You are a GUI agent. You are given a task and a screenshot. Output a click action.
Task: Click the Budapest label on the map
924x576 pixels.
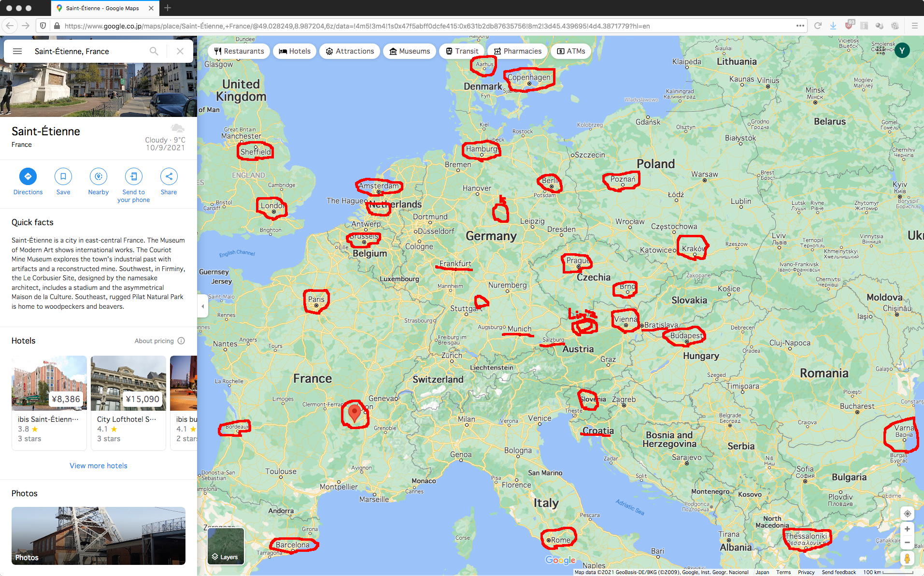click(x=686, y=336)
